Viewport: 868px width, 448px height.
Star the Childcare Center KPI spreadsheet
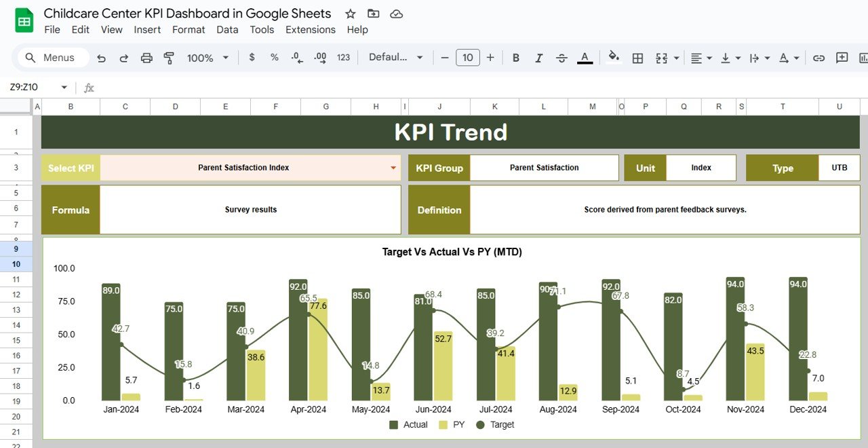tap(350, 13)
